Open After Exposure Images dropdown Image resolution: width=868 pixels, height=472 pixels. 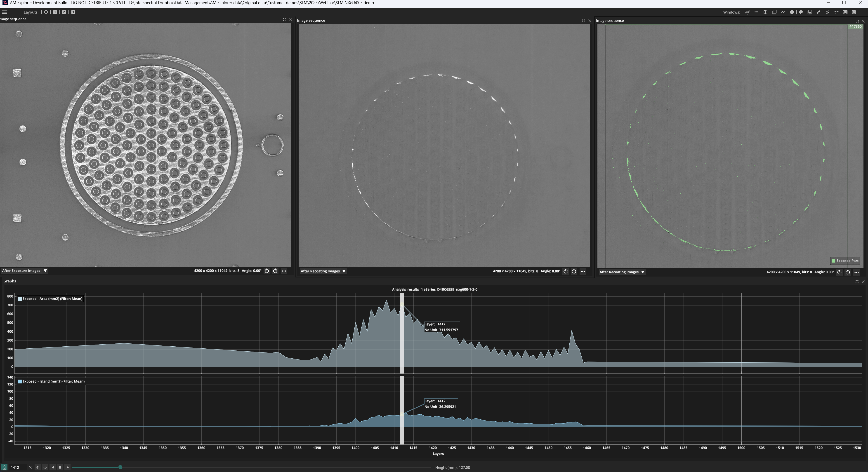pos(25,271)
